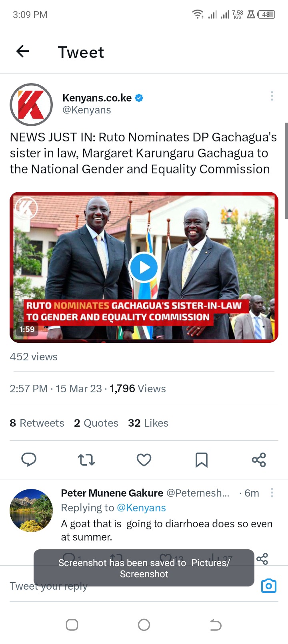Image resolution: width=288 pixels, height=644 pixels.
Task: Open the @Kenyans handle profile
Action: (x=87, y=110)
